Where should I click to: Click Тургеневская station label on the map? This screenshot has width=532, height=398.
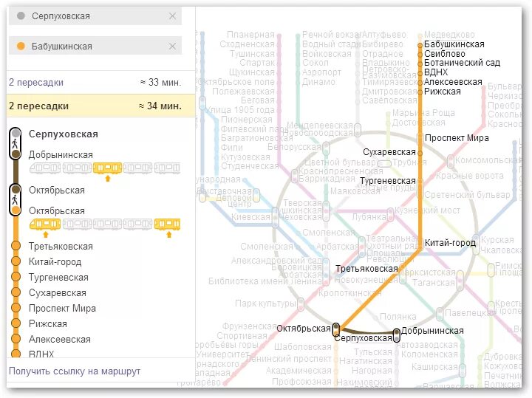[x=387, y=181]
